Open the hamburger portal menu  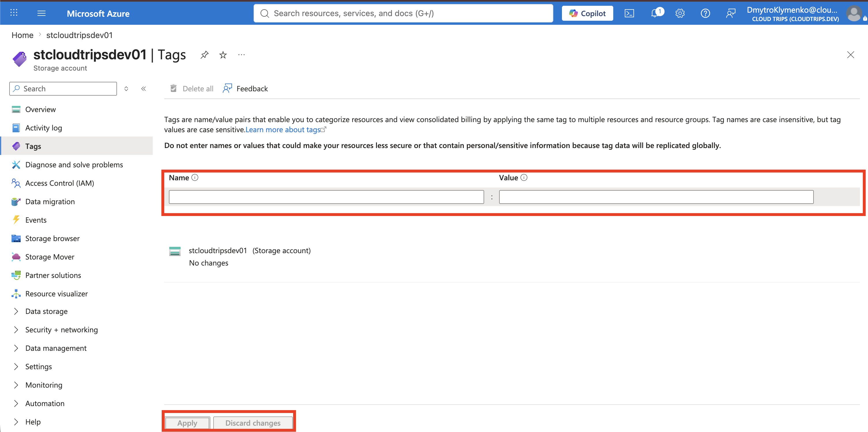tap(41, 13)
